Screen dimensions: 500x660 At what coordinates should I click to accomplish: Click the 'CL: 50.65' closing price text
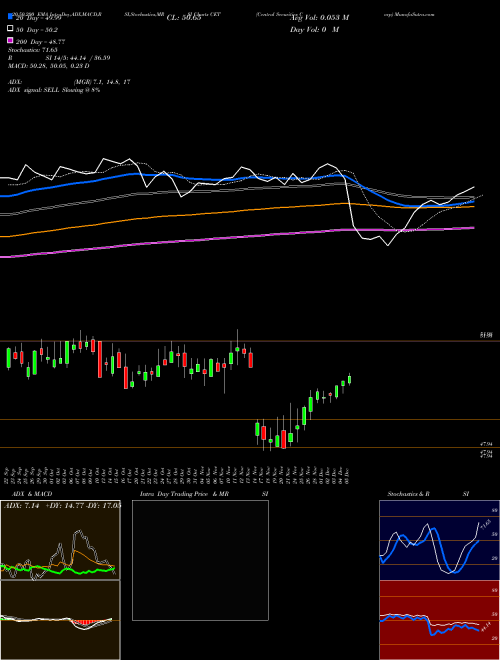184,18
